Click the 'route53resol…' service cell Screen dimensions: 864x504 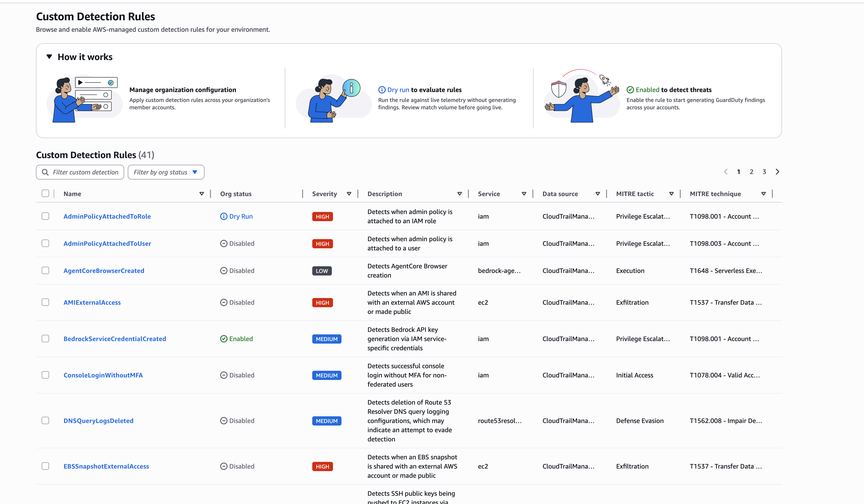coord(500,421)
